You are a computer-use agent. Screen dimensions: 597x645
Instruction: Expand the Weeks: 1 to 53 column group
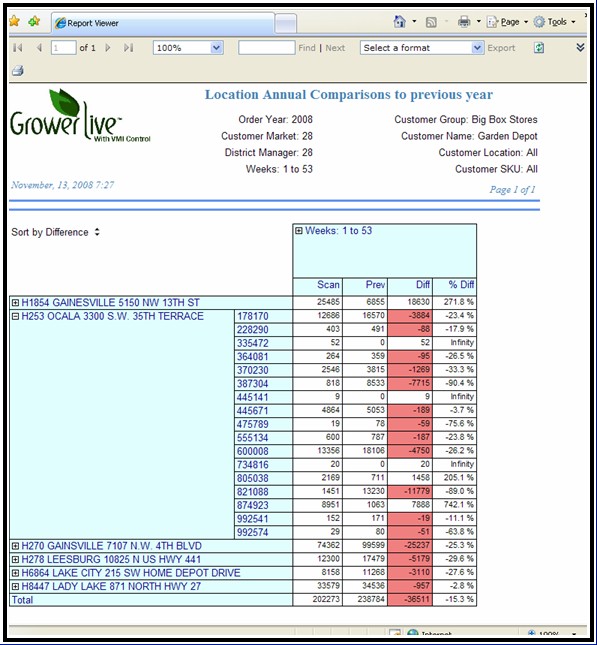(x=299, y=231)
